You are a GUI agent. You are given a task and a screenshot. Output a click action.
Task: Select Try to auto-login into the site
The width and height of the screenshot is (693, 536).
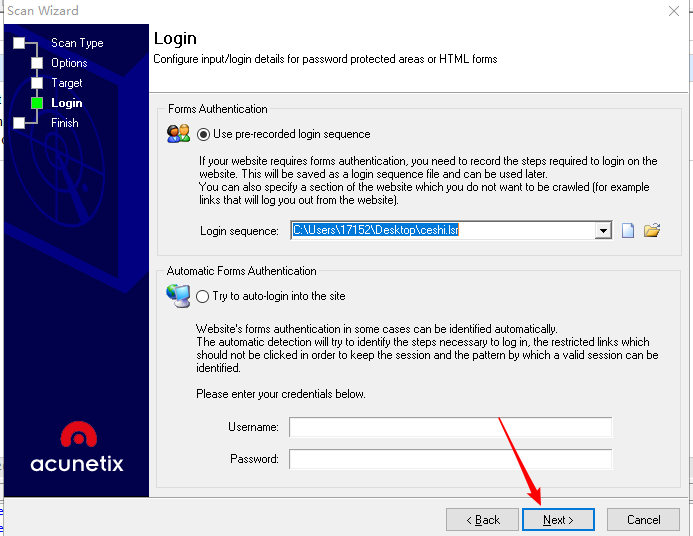204,296
